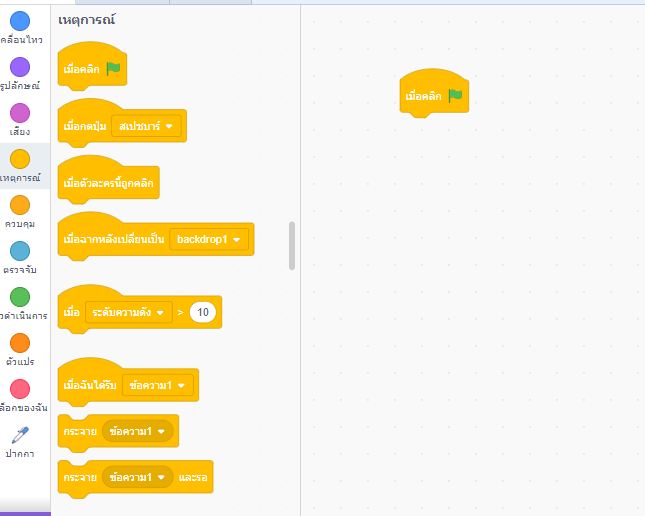Open the green Operators (ตัวดำเนินการ) category
Viewport: 645px width, 516px height.
tap(20, 304)
